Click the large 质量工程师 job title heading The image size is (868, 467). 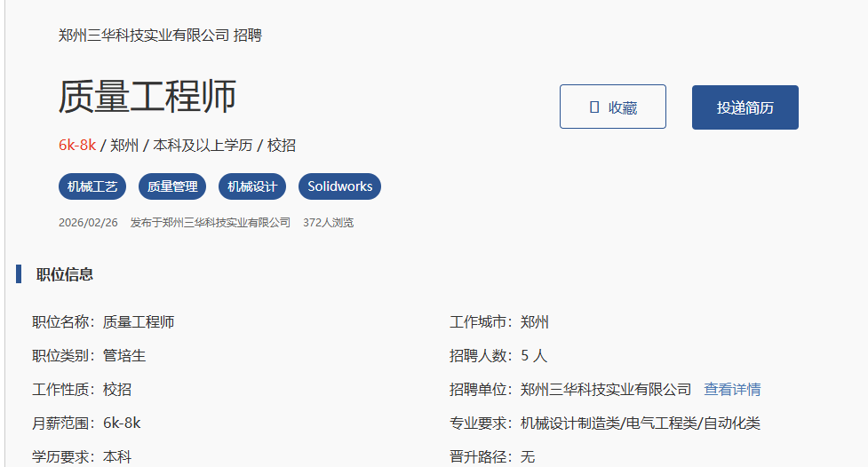coord(147,96)
